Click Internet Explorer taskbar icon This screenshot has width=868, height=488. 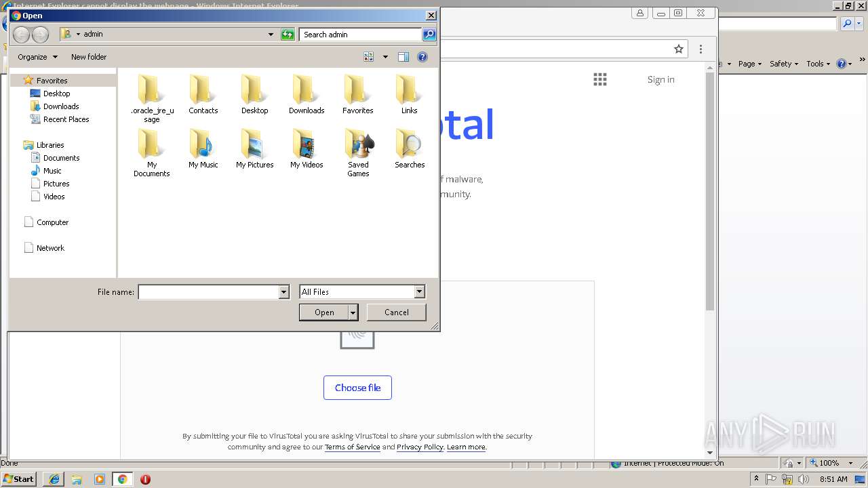54,479
